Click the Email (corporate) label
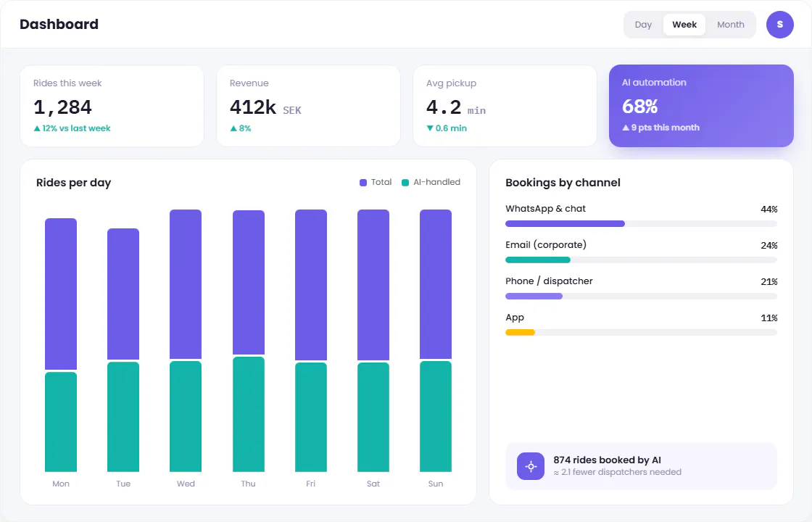 pos(546,245)
